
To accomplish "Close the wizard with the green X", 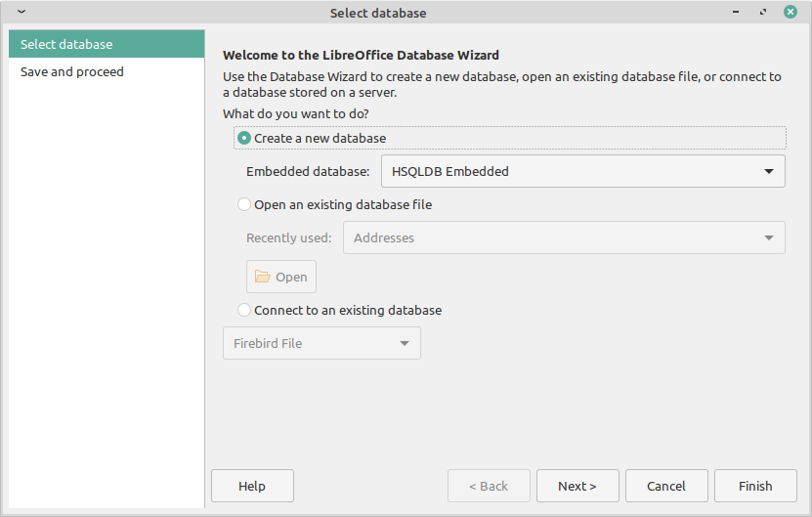I will 790,13.
